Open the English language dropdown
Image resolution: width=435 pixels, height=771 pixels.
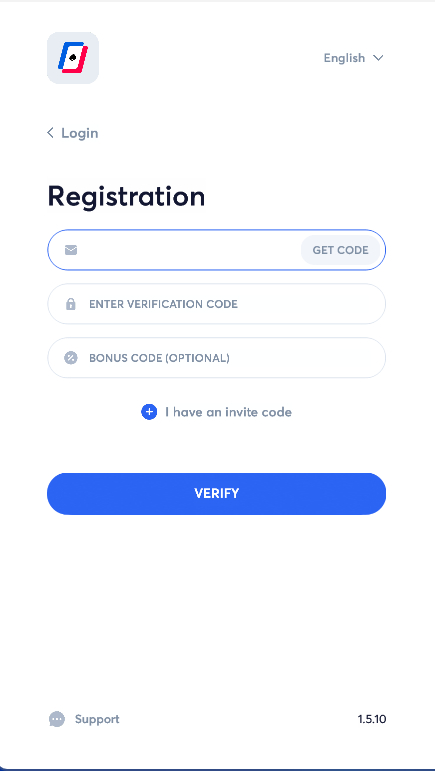coord(353,58)
